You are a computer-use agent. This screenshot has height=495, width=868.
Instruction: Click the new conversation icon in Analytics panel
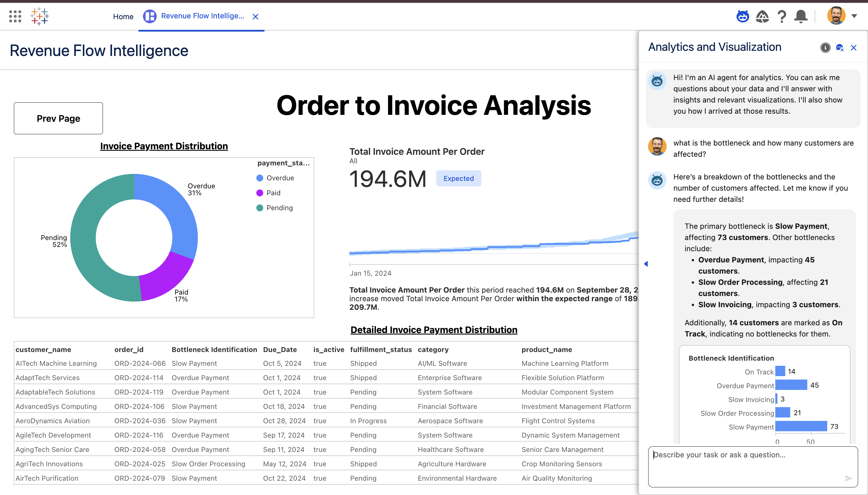click(x=840, y=48)
